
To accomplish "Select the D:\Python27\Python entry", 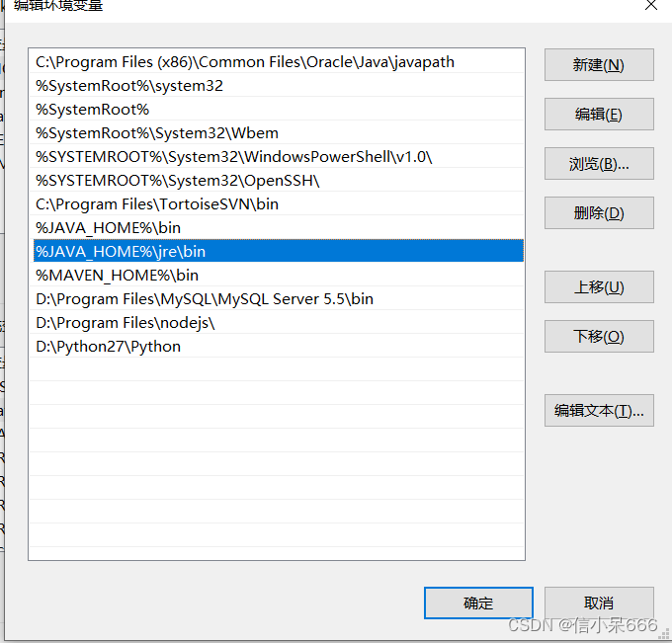I will pos(278,346).
